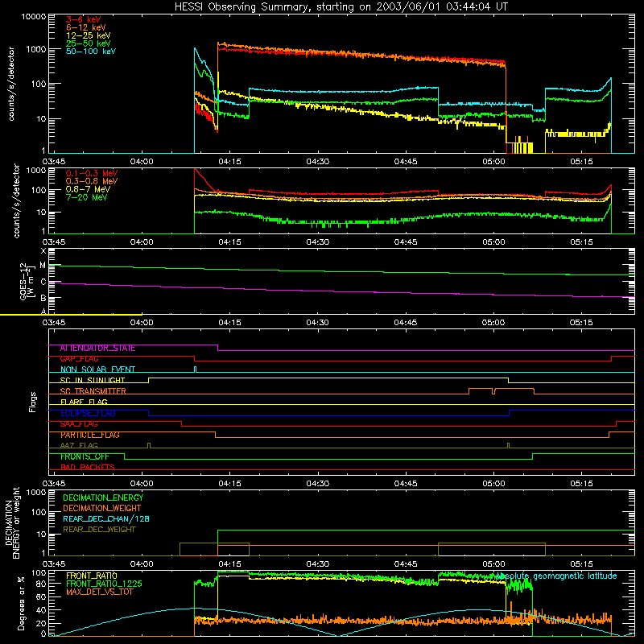This screenshot has width=644, height=644.
Task: Select the 50-100 keV legend label
Action: pyautogui.click(x=91, y=52)
